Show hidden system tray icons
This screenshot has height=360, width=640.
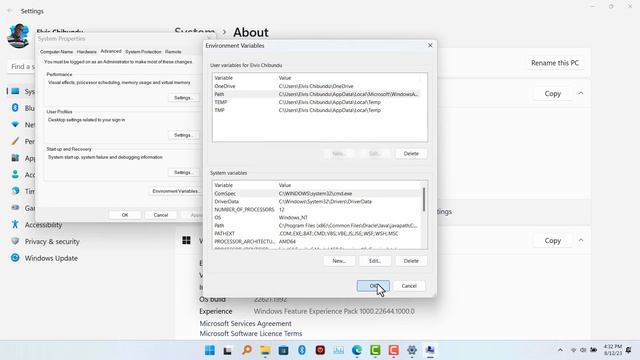[x=560, y=350]
